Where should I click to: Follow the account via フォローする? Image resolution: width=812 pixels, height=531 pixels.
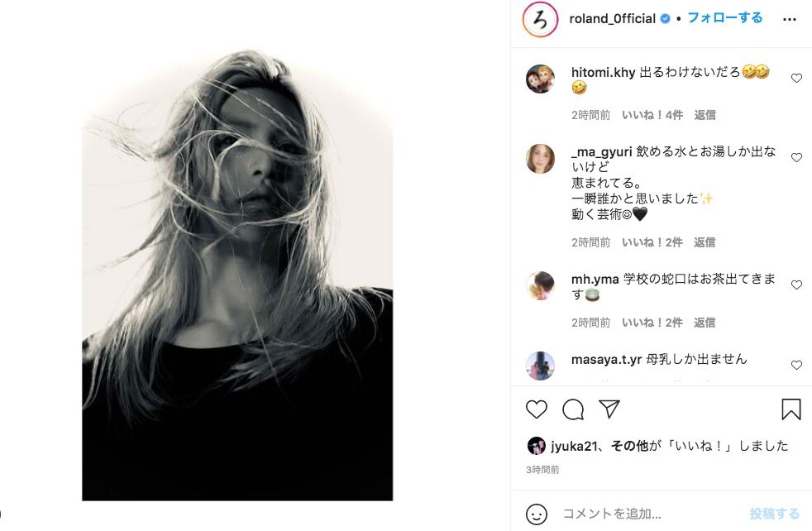click(725, 18)
